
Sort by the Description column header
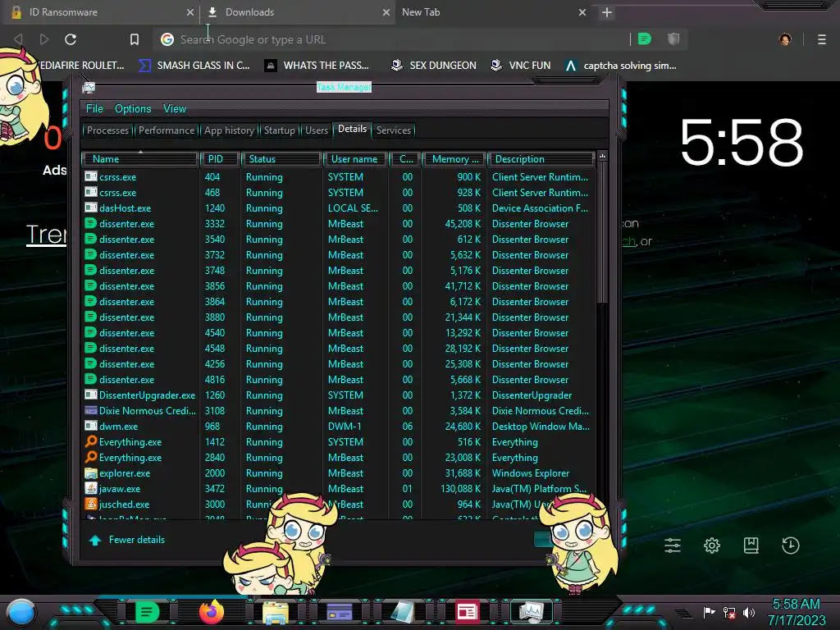(x=541, y=159)
